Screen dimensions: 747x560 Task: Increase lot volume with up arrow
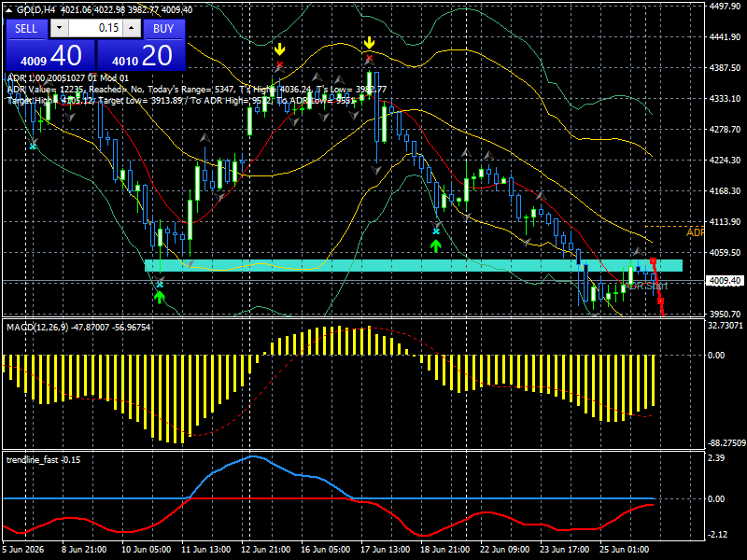pyautogui.click(x=132, y=29)
